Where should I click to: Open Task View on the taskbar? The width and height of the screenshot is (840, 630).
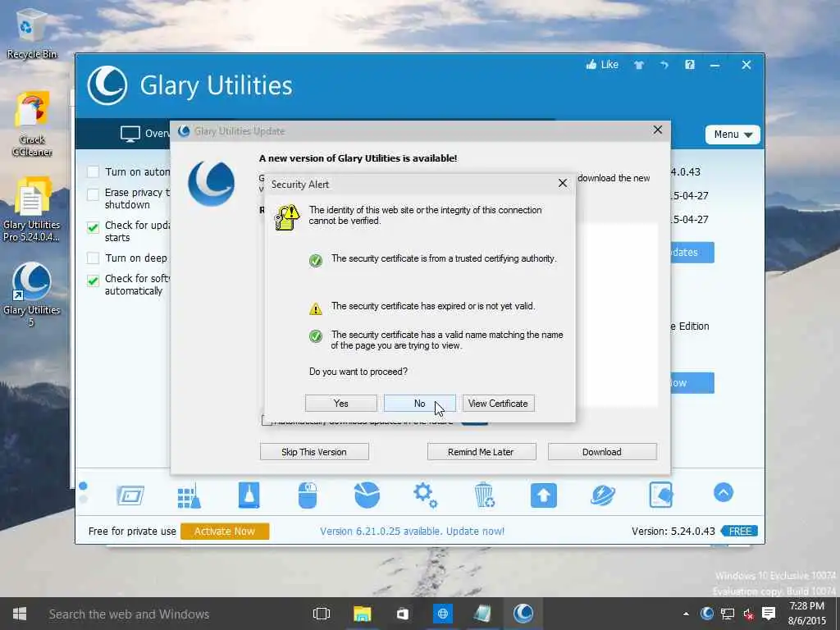coord(322,614)
